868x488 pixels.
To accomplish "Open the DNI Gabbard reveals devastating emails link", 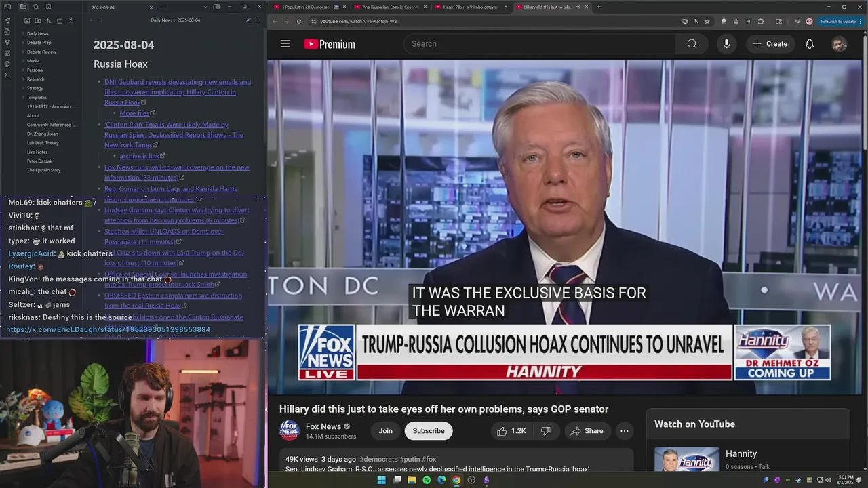I will tap(178, 92).
